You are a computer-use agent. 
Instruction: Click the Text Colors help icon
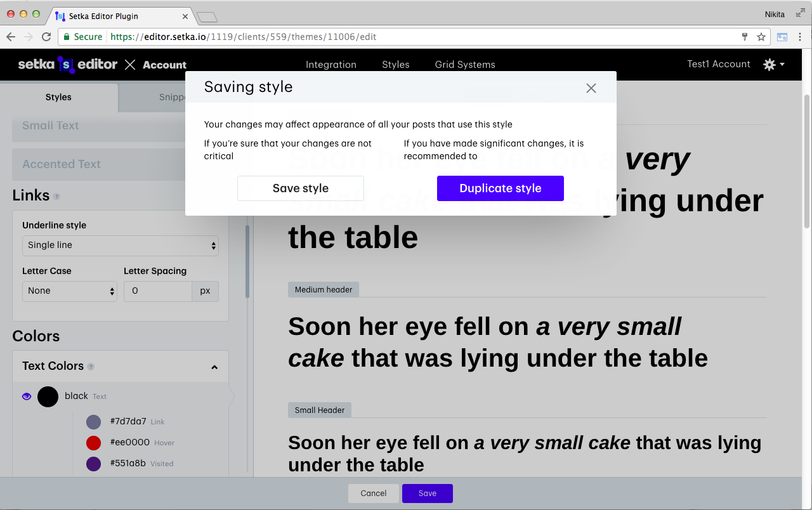click(91, 367)
